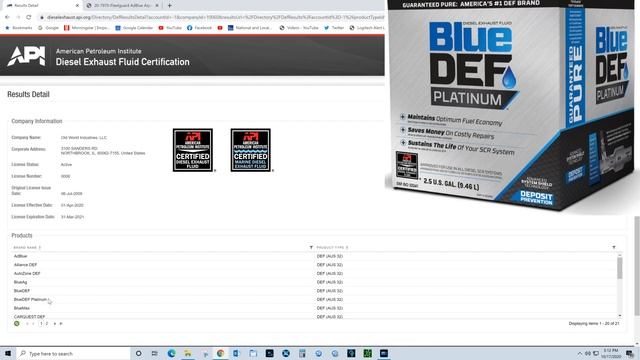Select the CARQUEST DEF product row
Image resolution: width=640 pixels, height=360 pixels.
pyautogui.click(x=314, y=316)
